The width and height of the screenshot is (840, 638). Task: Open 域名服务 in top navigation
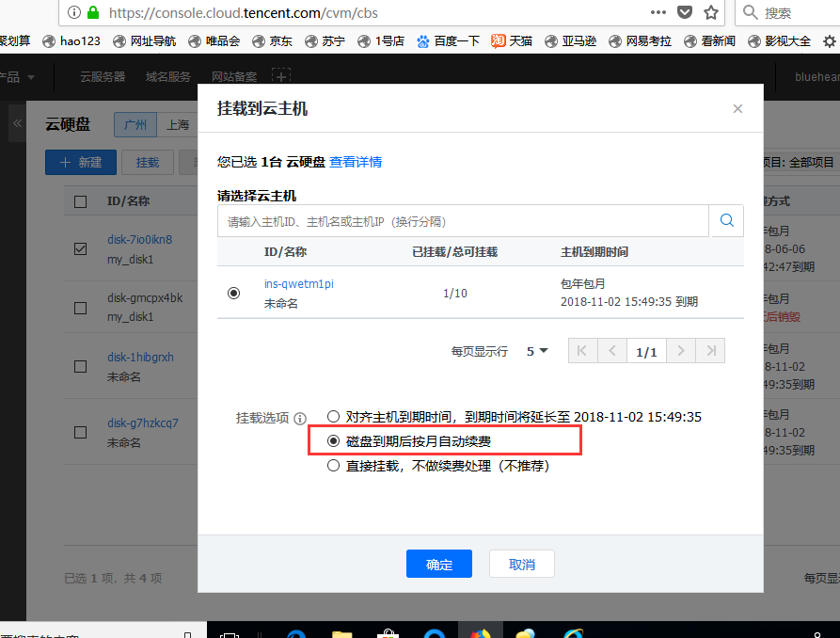point(168,77)
